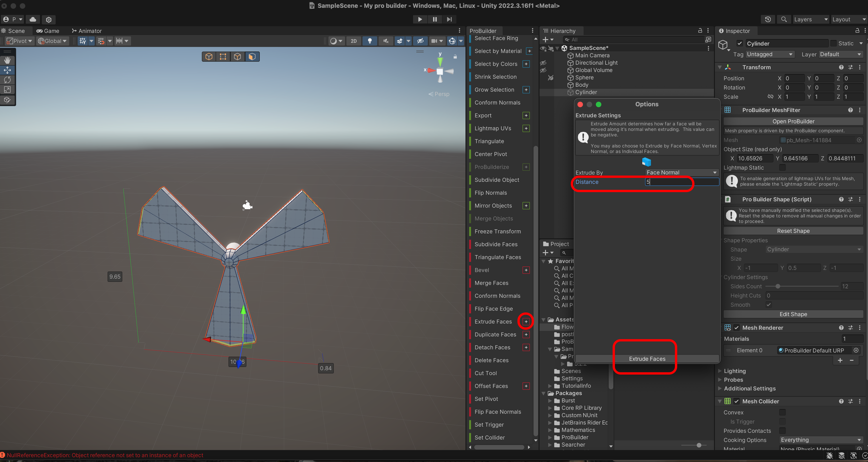Viewport: 868px width, 462px height.
Task: Toggle the 2D scene view mode
Action: [x=354, y=41]
